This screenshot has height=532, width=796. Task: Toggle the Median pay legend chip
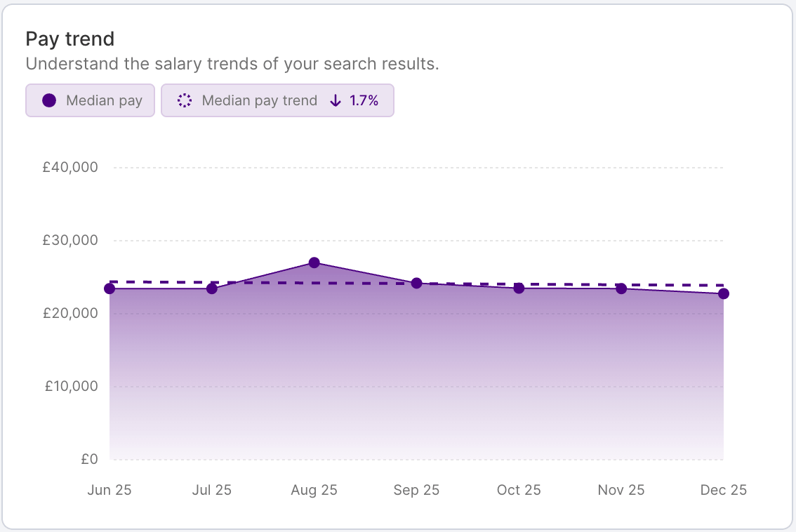point(90,100)
